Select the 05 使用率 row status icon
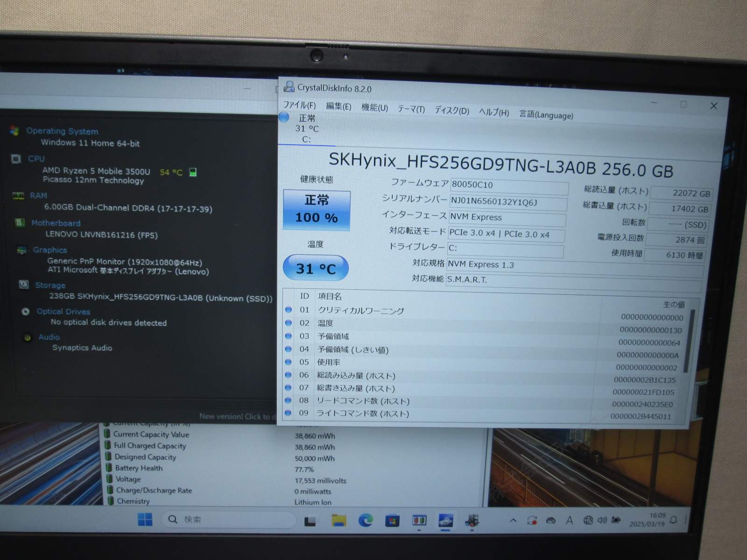 [x=289, y=362]
